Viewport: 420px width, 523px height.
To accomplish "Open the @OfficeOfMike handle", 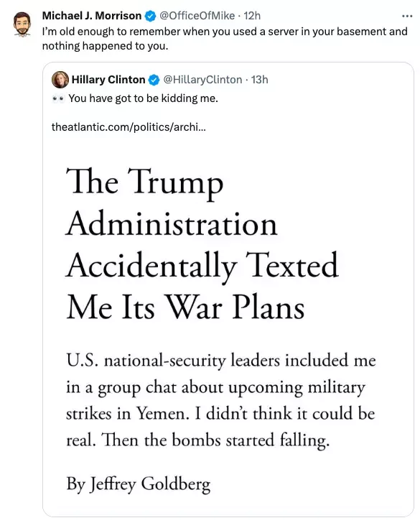I will click(x=197, y=16).
